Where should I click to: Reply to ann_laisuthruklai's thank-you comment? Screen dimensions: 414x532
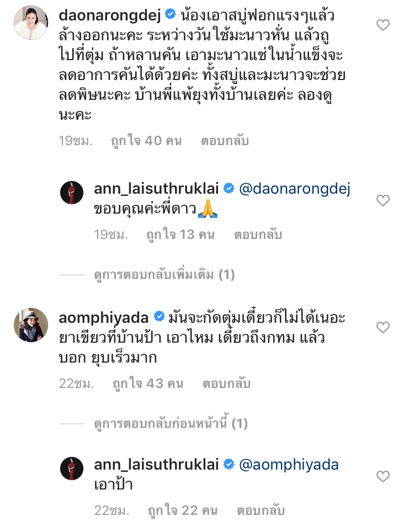point(258,235)
